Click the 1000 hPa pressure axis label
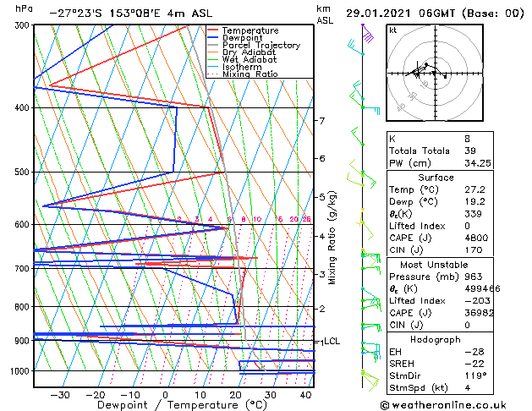The height and width of the screenshot is (411, 532). pos(22,371)
